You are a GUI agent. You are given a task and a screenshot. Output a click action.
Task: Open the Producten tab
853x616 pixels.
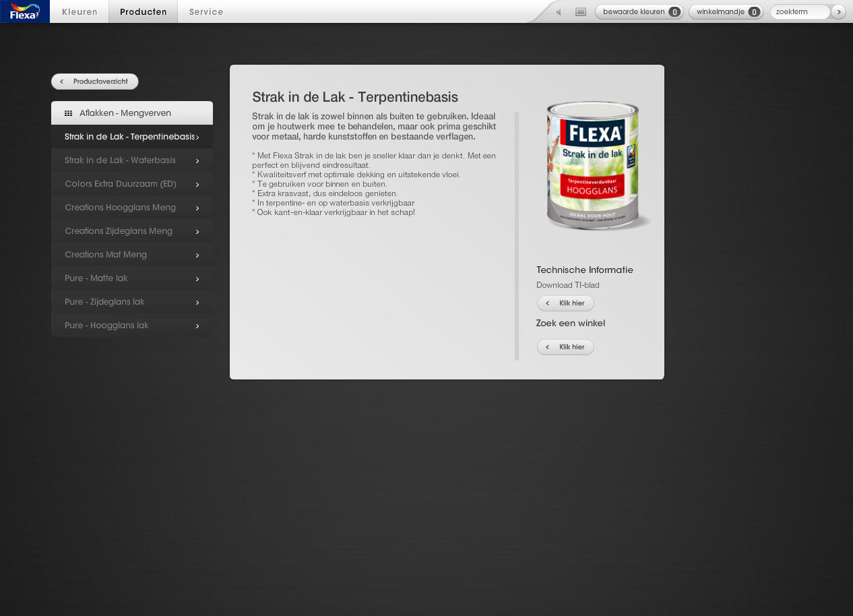coord(144,11)
